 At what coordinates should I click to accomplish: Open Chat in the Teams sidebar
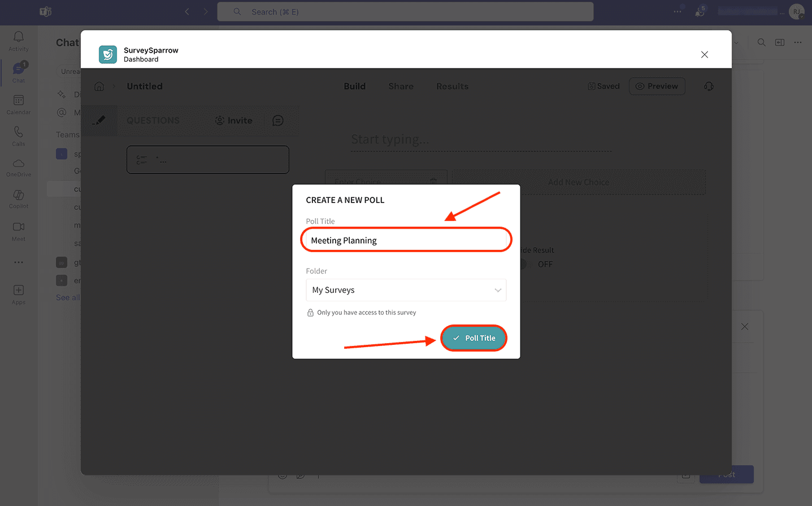click(19, 70)
